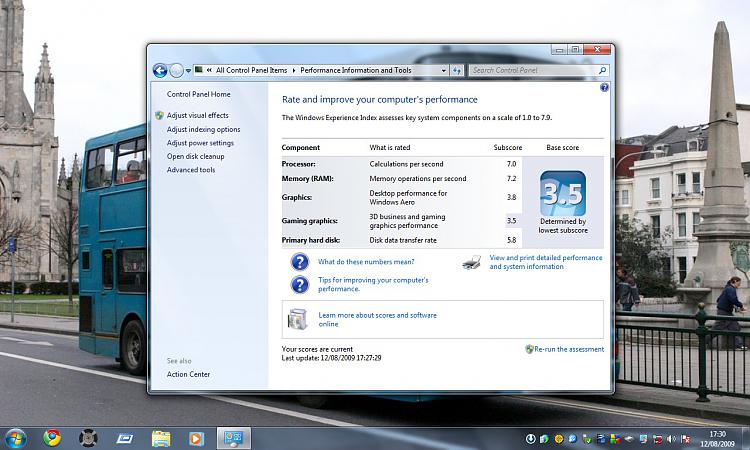Open What do these numbers mean link
The height and width of the screenshot is (450, 750).
[x=366, y=262]
